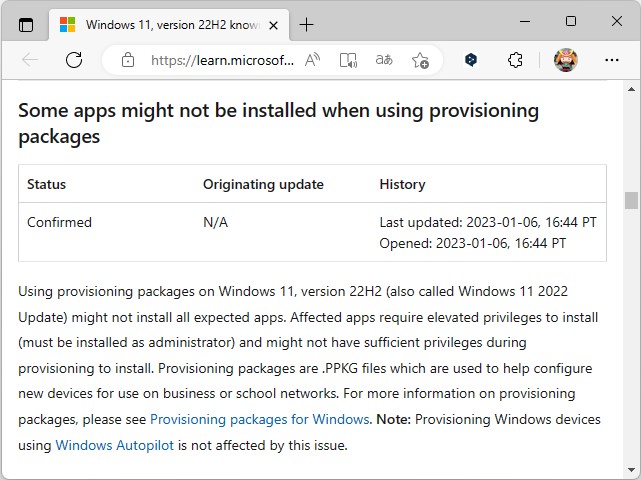Click the scrollbar down arrow
The image size is (641, 480).
pyautogui.click(x=631, y=470)
